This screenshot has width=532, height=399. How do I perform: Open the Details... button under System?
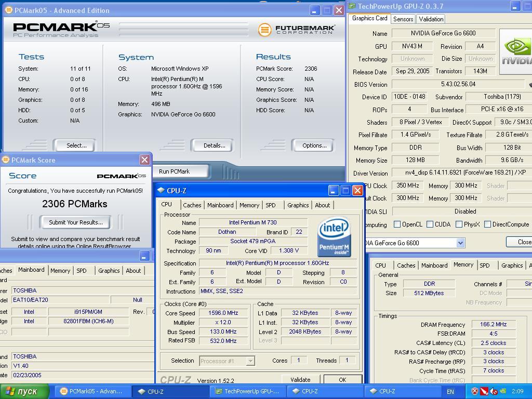click(212, 145)
